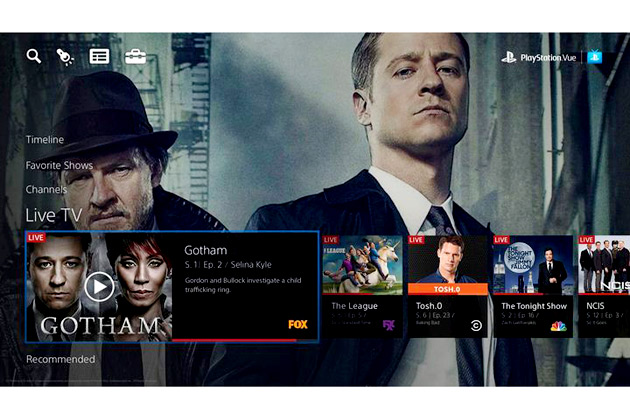Screen dimensions: 630x420
Task: Select the Timeline menu item
Action: (x=45, y=140)
